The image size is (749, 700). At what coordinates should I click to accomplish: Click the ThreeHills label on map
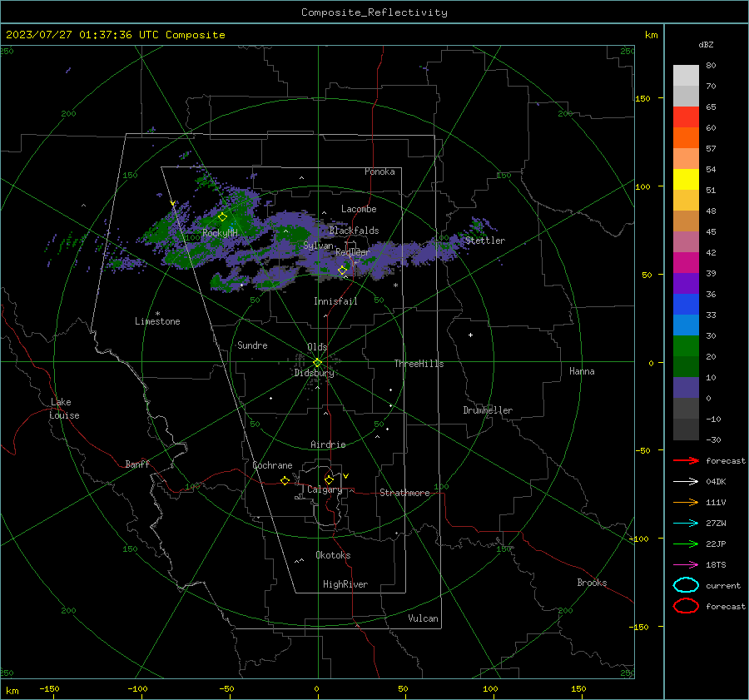419,364
